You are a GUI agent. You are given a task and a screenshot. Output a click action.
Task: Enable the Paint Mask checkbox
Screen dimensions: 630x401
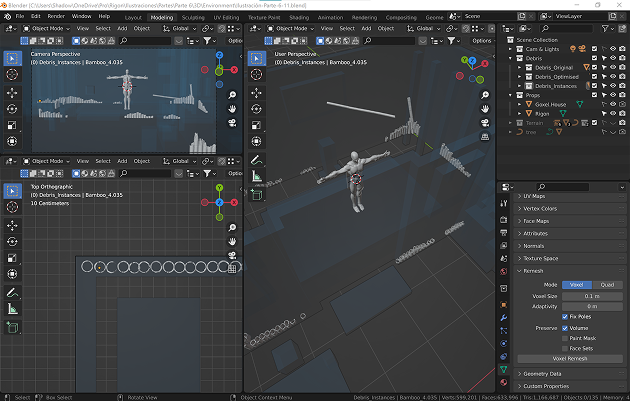pyautogui.click(x=566, y=338)
